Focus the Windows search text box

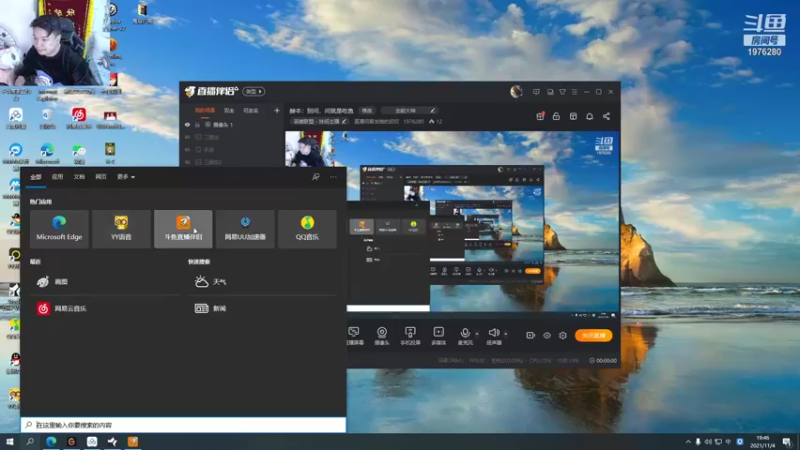click(183, 424)
